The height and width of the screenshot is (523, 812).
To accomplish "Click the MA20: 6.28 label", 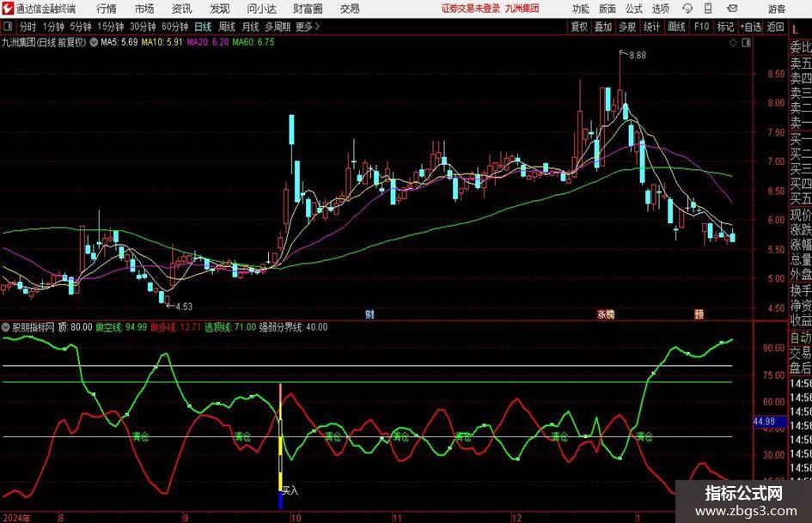I will (x=208, y=42).
